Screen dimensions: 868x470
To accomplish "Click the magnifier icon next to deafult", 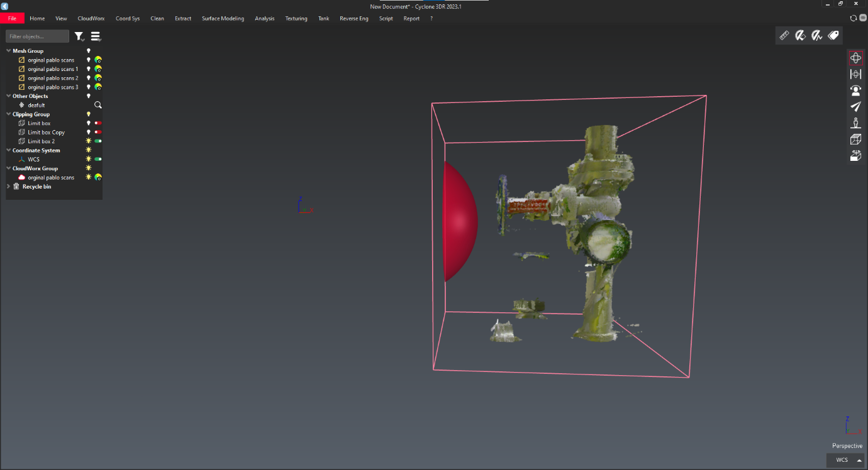I will [98, 105].
